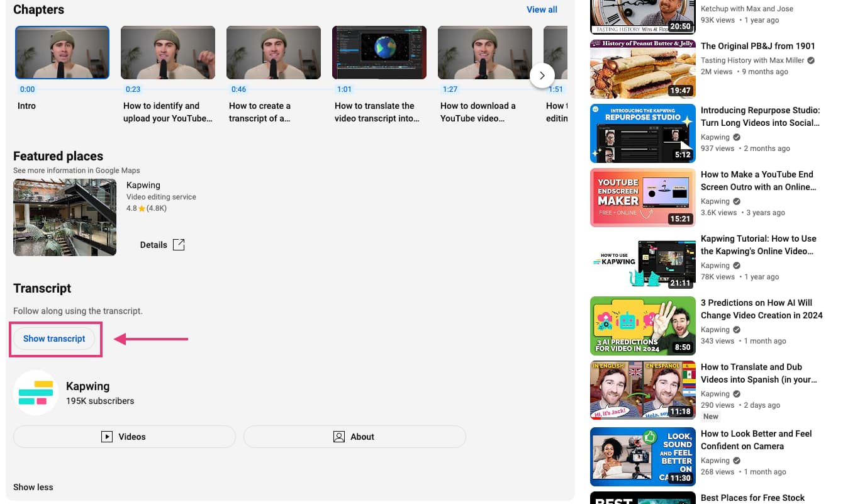
Task: Click title '3 Predictions on How AI Will Change'
Action: coord(762,309)
